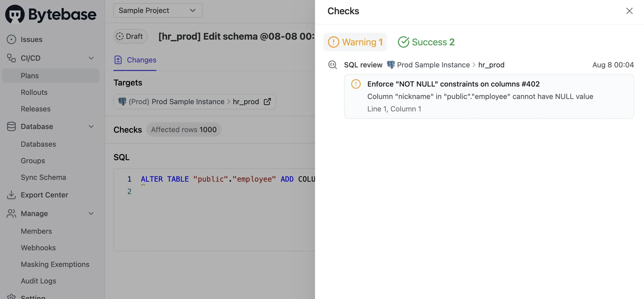Image resolution: width=644 pixels, height=299 pixels.
Task: Click the Manage users icon
Action: point(11,213)
